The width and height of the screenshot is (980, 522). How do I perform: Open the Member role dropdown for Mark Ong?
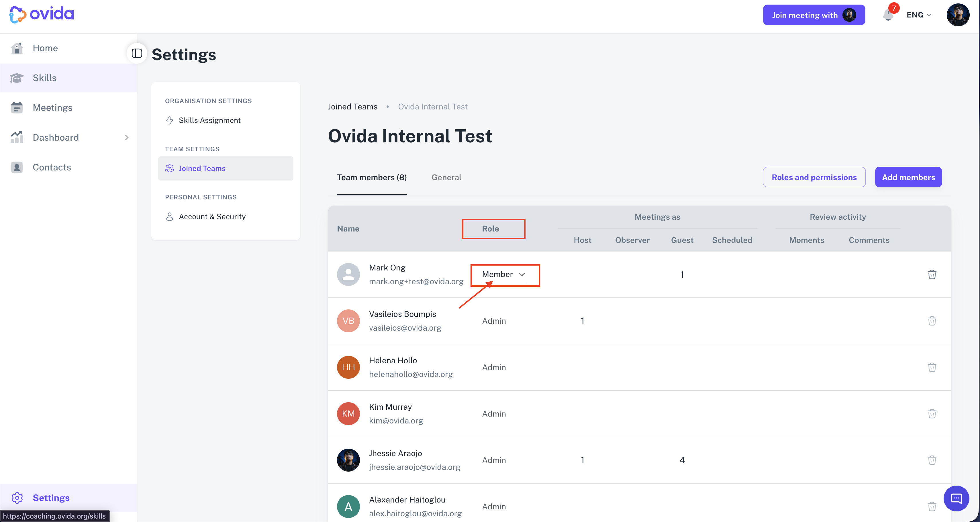point(504,274)
